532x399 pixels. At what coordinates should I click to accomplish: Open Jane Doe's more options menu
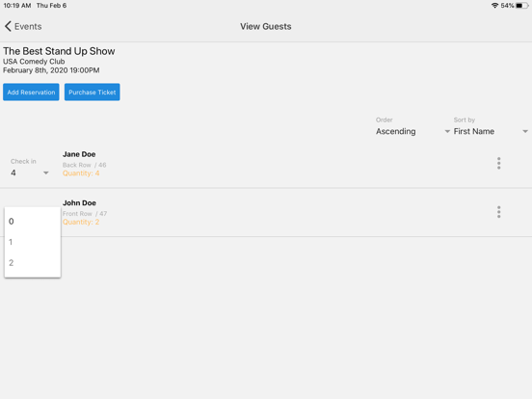tap(499, 163)
